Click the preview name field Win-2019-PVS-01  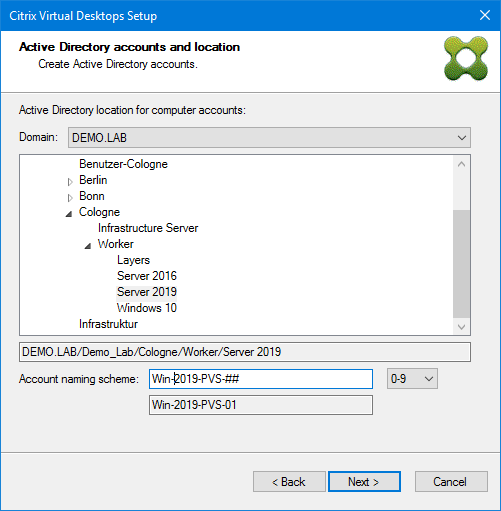261,405
